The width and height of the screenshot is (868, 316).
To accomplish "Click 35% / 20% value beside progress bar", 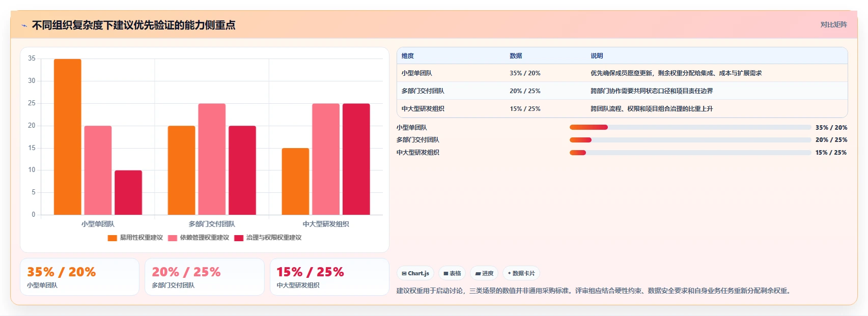I will pos(831,128).
